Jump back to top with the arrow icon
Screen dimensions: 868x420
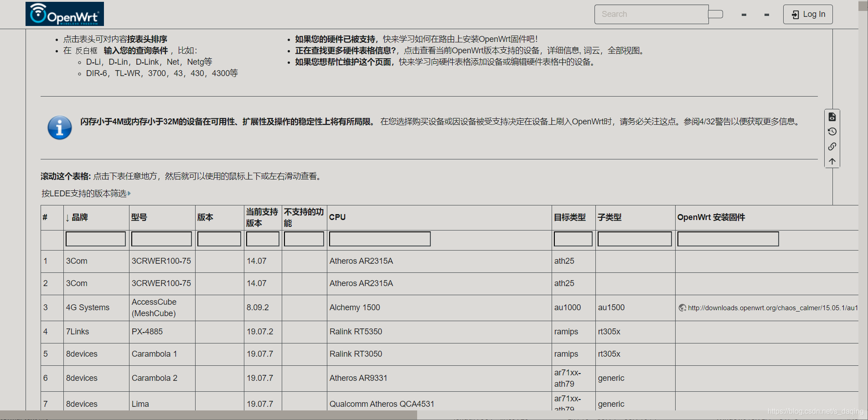point(832,161)
